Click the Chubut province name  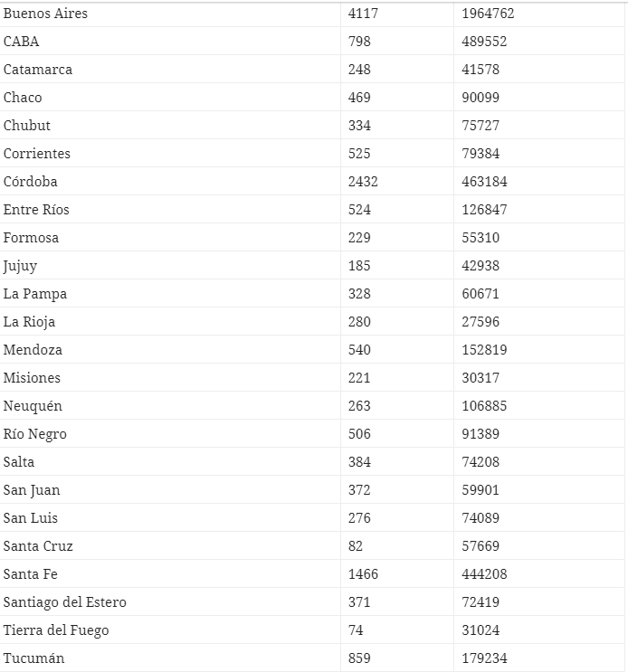tap(27, 126)
